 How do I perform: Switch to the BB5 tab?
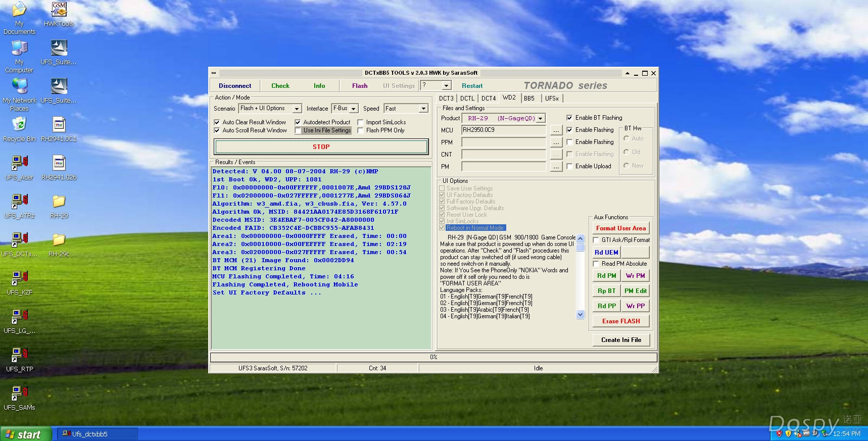click(x=529, y=99)
